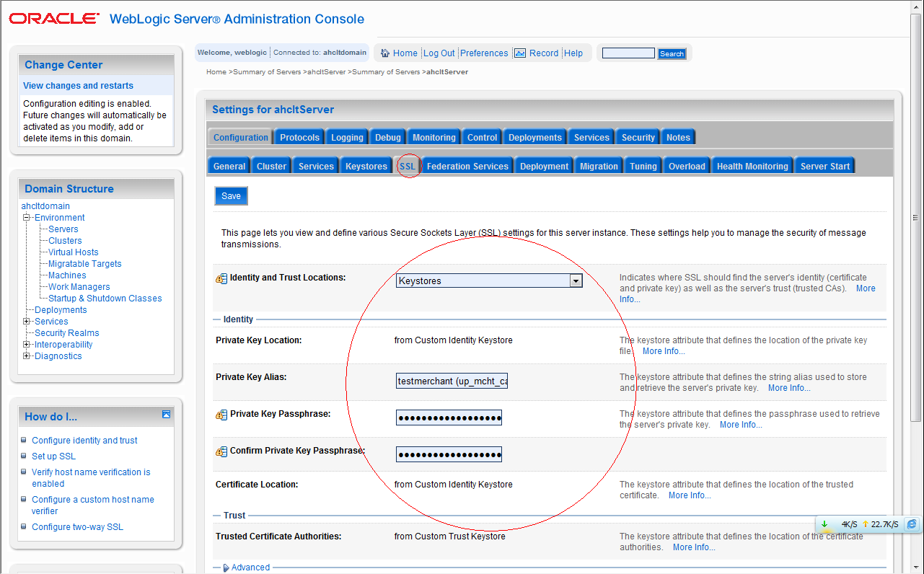Screen dimensions: 924x574
Task: Click the Home link in the breadcrumb
Action: (216, 72)
